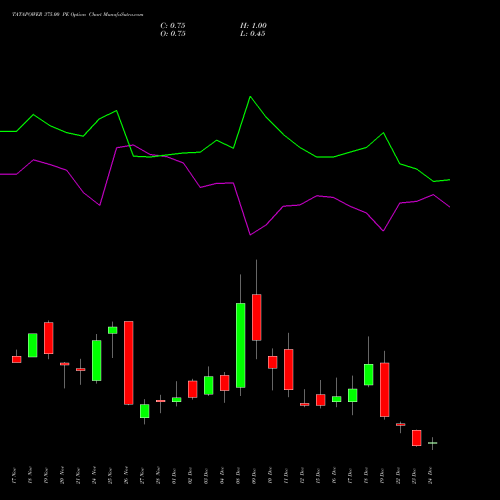Screen dimensions: 500x500
Task: Click the purple indicator line trough near 09 Dec
Action: 250,235
